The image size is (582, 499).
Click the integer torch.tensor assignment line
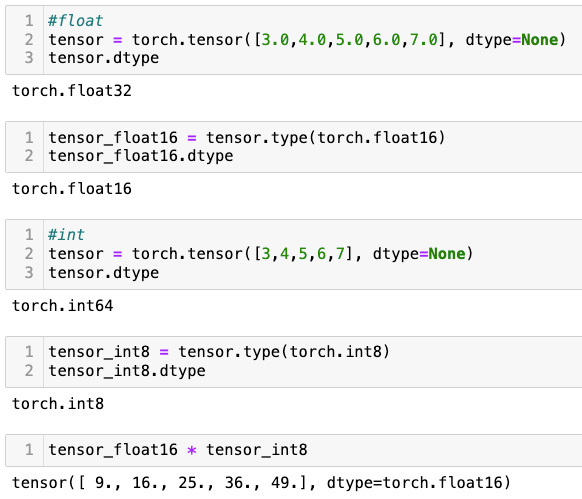tap(261, 254)
